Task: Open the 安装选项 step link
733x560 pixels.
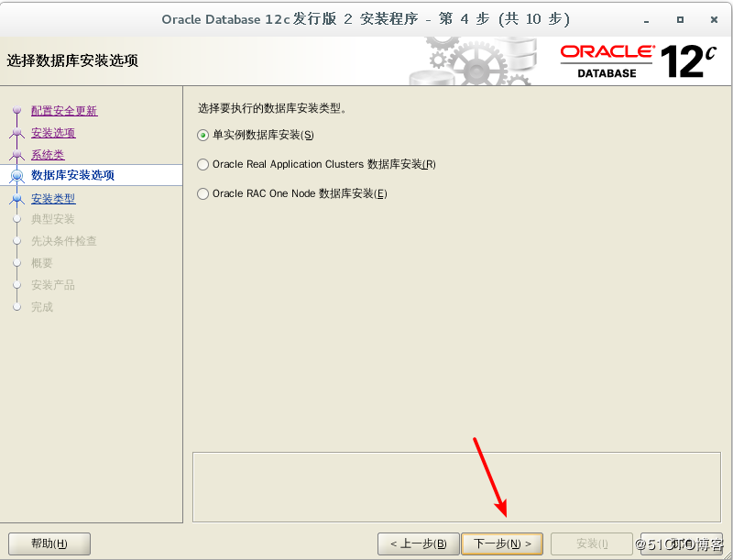Action: click(x=53, y=133)
